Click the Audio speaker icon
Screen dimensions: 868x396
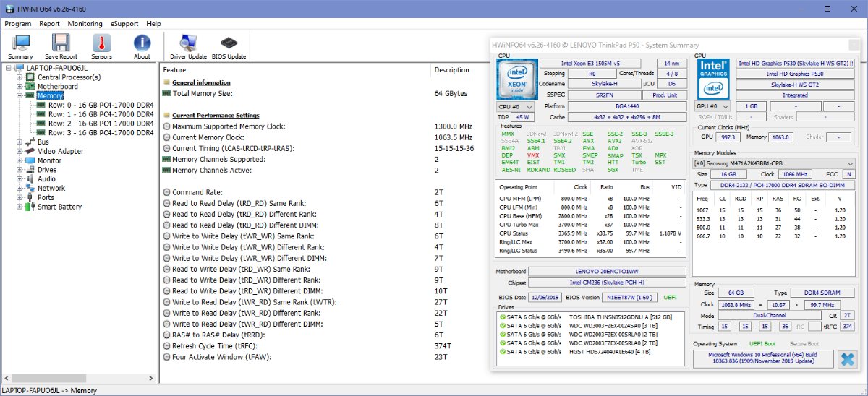coord(30,179)
